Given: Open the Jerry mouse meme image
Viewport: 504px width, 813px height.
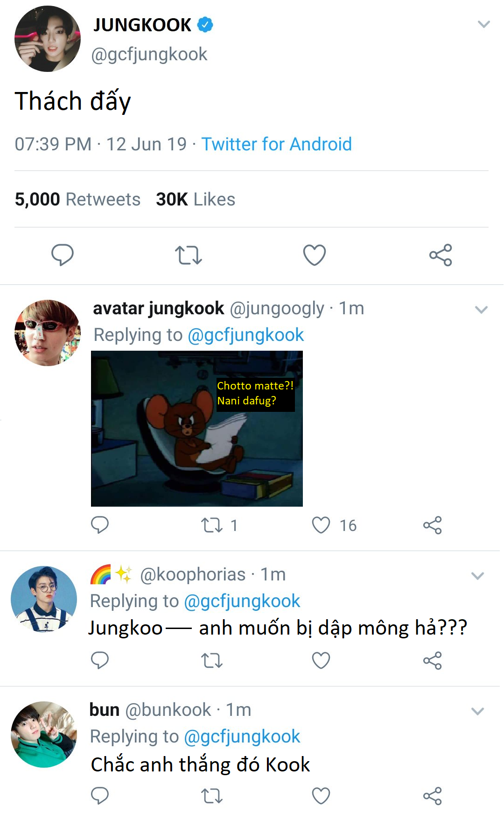Looking at the screenshot, I should click(196, 428).
